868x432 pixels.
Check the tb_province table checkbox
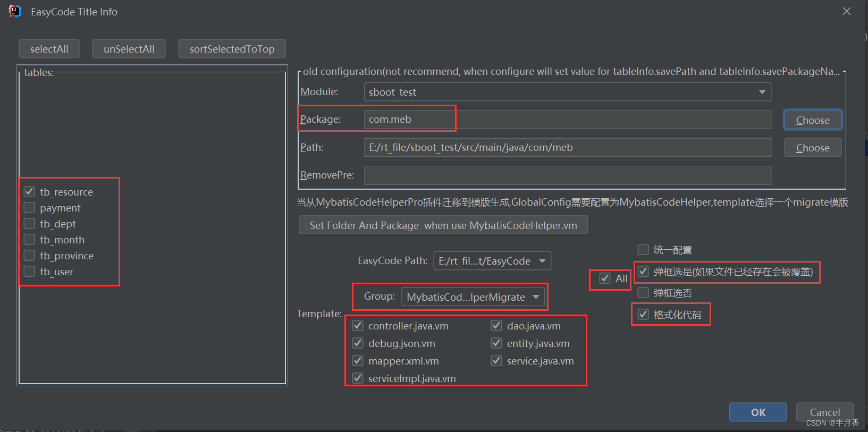(29, 255)
